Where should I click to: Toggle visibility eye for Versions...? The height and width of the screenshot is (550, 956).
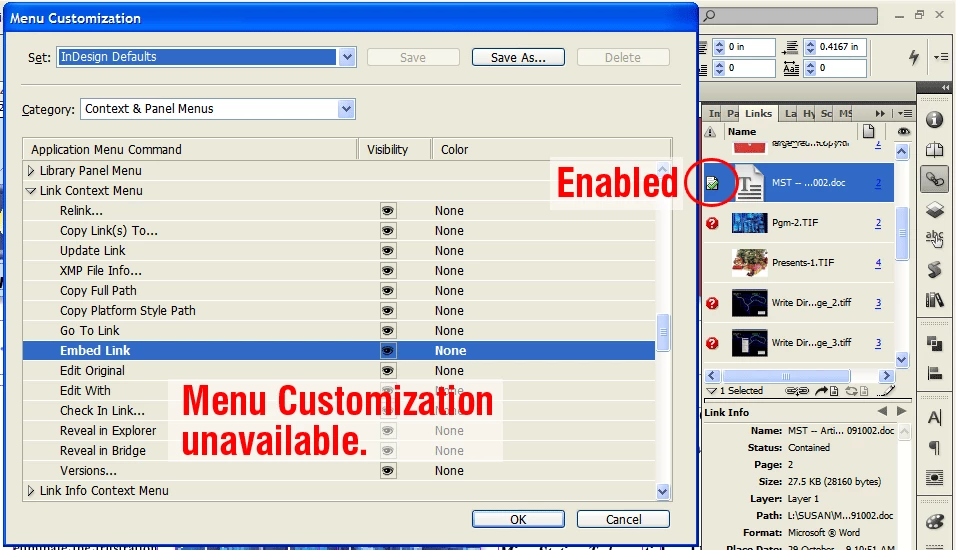click(x=388, y=471)
